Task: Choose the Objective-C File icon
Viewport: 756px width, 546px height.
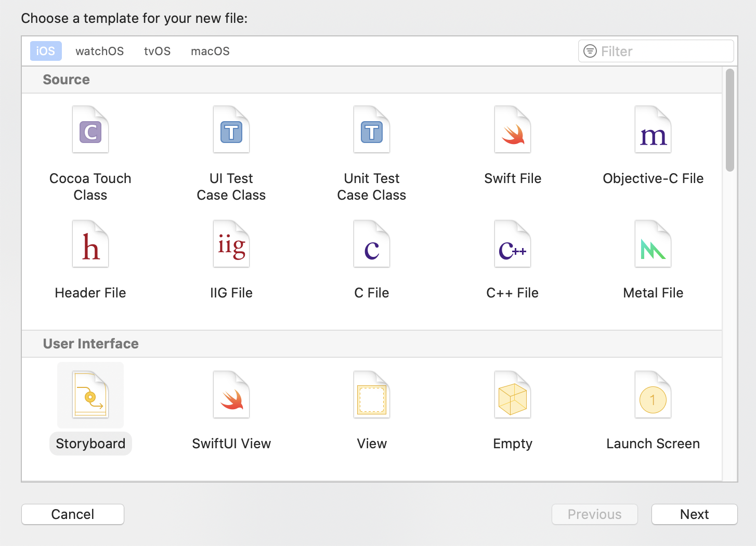Action: tap(653, 129)
